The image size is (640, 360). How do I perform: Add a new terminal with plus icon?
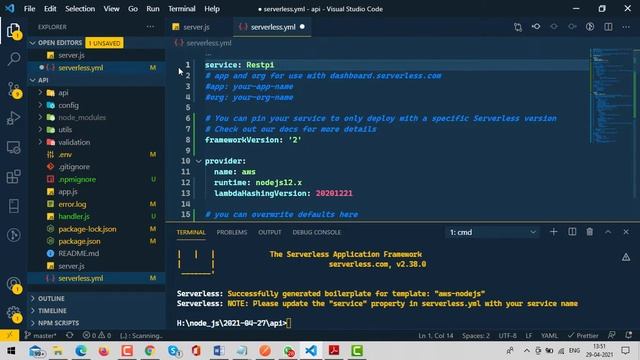pyautogui.click(x=553, y=232)
